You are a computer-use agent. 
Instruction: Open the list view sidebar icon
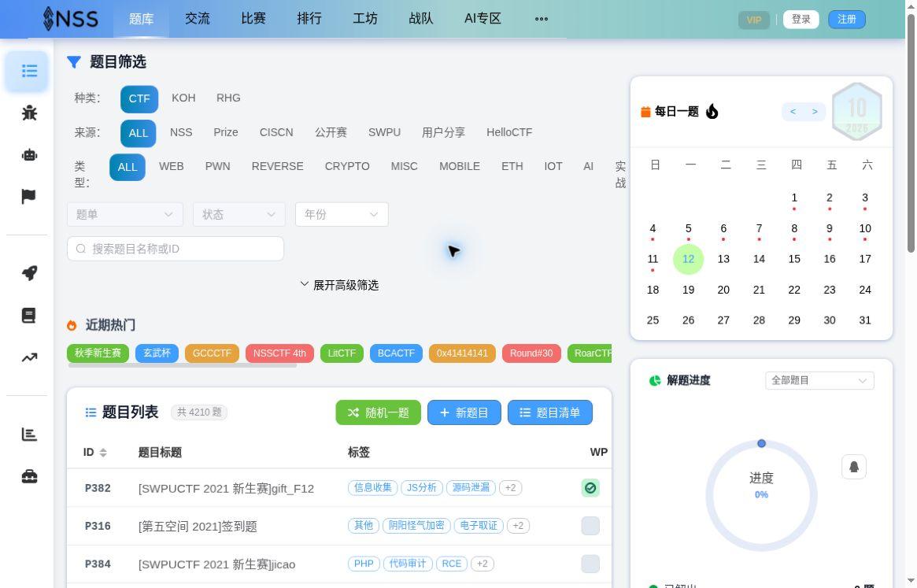pyautogui.click(x=28, y=72)
